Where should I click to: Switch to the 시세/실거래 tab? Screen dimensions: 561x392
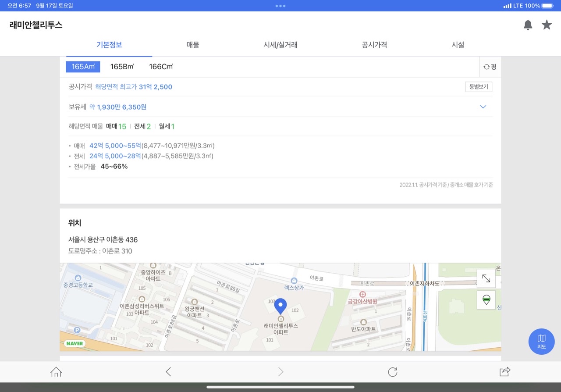(x=280, y=45)
